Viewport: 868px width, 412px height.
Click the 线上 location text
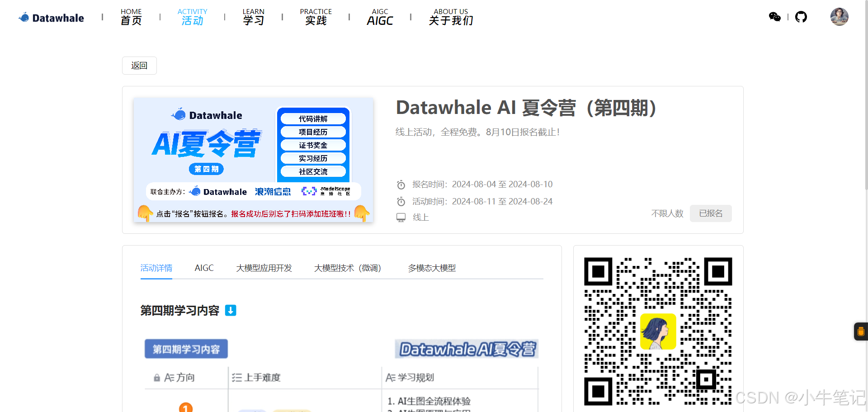tap(421, 218)
